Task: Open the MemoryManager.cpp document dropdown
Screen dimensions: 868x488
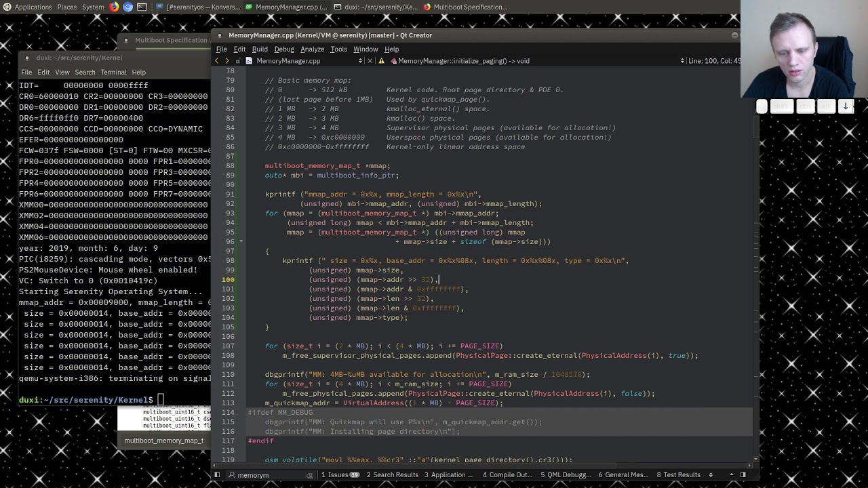Action: click(360, 61)
